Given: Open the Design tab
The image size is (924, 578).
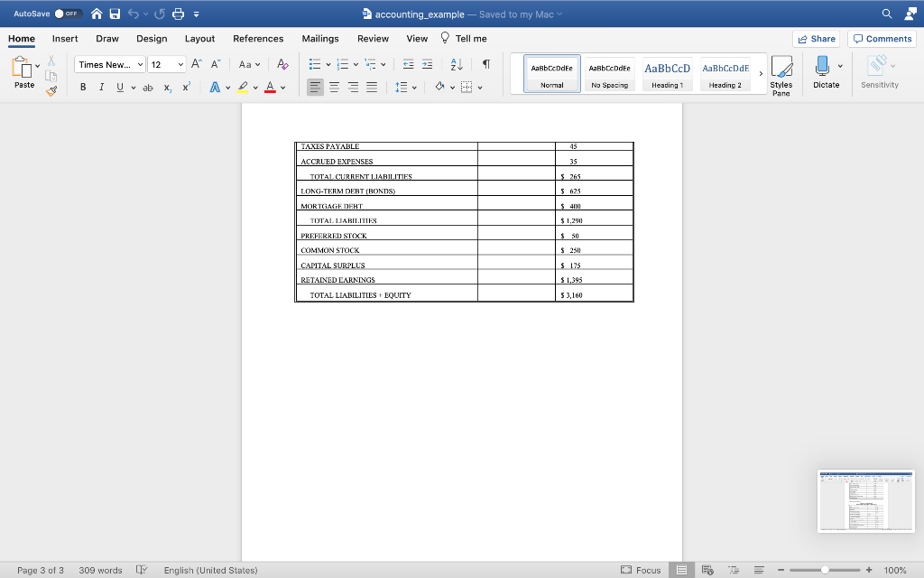Looking at the screenshot, I should [x=152, y=38].
